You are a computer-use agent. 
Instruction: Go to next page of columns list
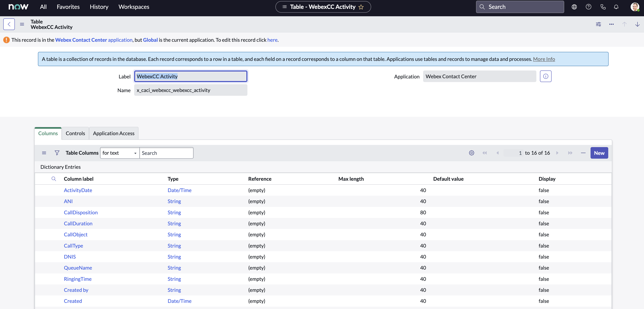(x=557, y=153)
